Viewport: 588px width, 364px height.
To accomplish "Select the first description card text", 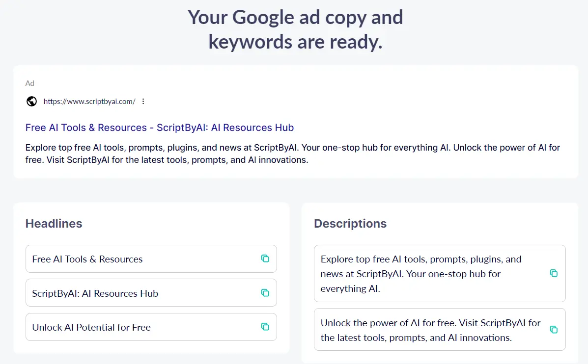I will coord(421,273).
